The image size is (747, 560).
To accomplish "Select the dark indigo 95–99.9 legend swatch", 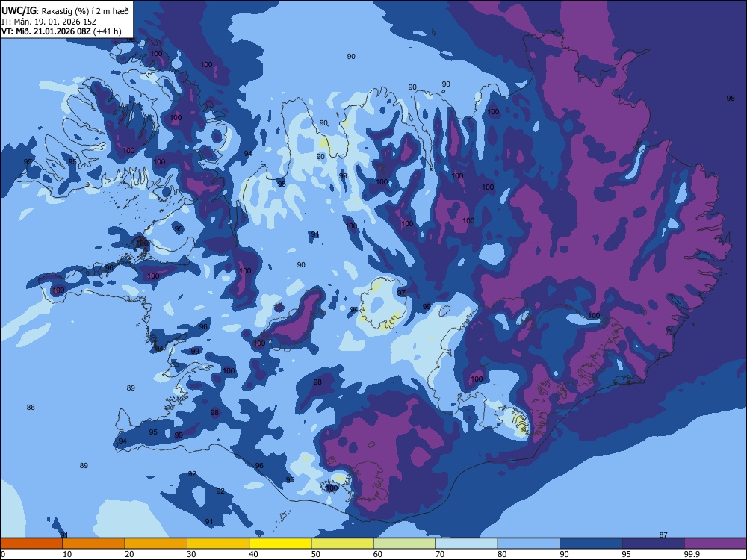I will click(653, 544).
